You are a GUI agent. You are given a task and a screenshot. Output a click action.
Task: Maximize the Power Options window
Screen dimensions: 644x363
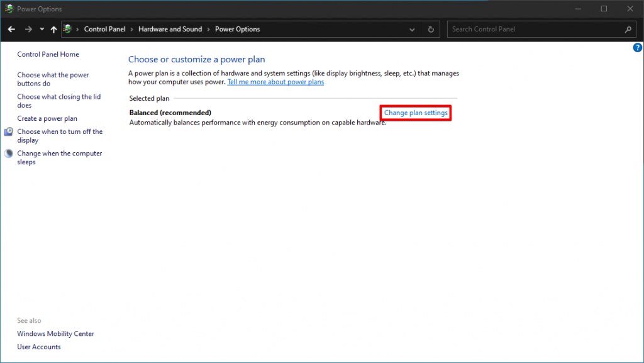point(604,9)
